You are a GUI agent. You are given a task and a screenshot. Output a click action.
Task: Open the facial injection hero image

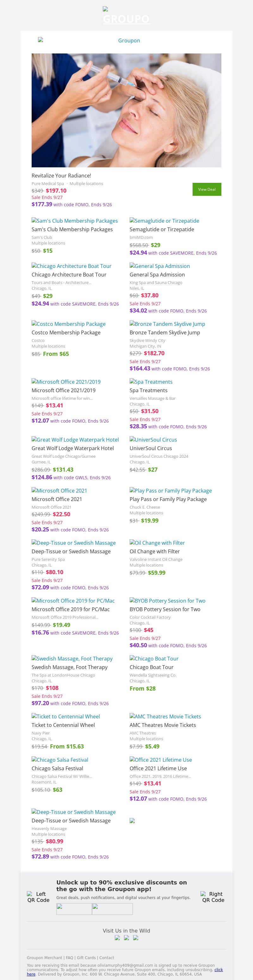[126, 110]
